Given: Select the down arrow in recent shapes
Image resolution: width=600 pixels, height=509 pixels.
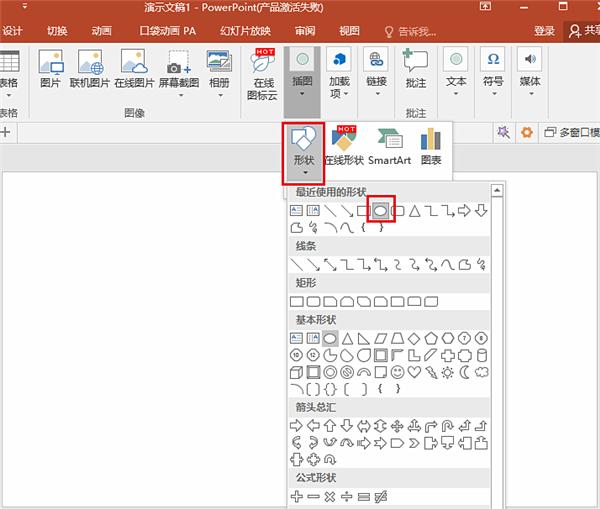Looking at the screenshot, I should [481, 210].
